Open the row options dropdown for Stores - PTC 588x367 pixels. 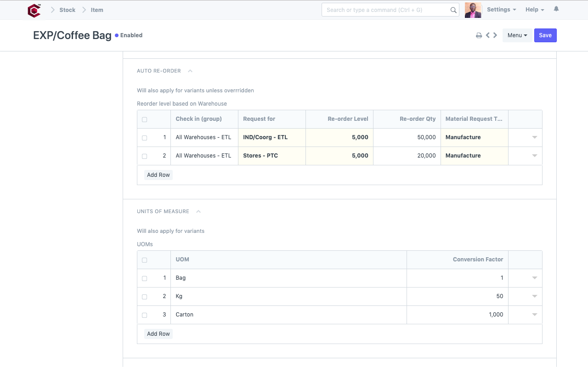pos(534,156)
